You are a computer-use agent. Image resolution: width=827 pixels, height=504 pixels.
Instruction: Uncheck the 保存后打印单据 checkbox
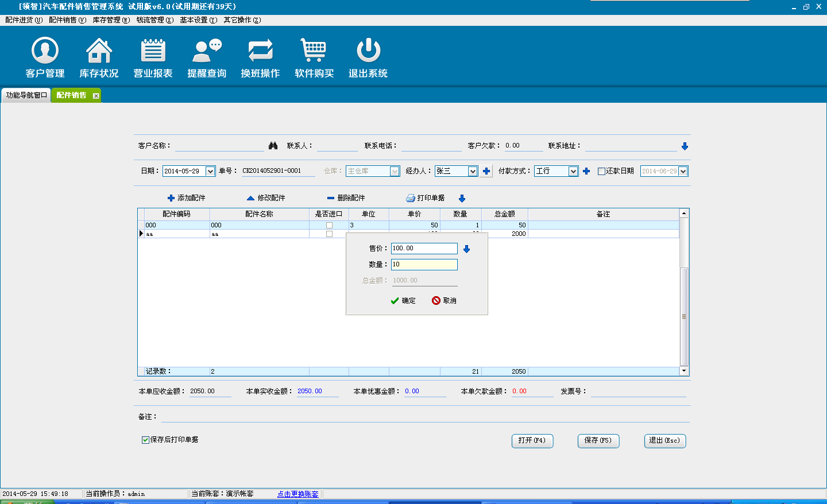click(145, 440)
